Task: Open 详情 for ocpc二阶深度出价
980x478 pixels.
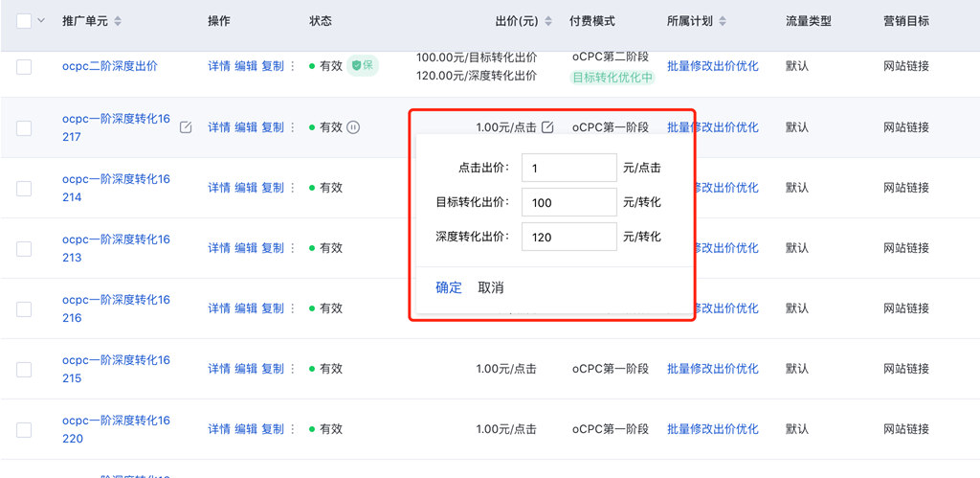Action: (x=219, y=66)
